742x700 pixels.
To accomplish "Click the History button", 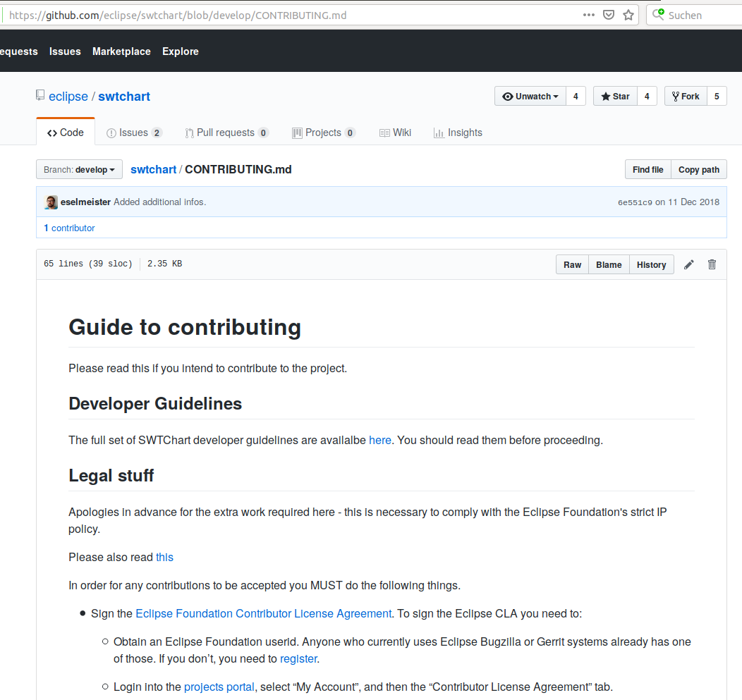I will click(x=651, y=264).
